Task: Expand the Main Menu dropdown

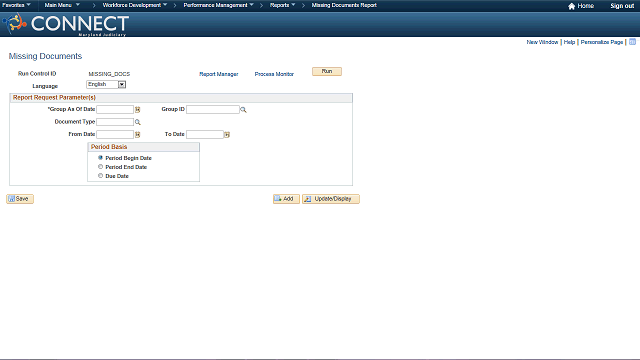Action: click(62, 5)
